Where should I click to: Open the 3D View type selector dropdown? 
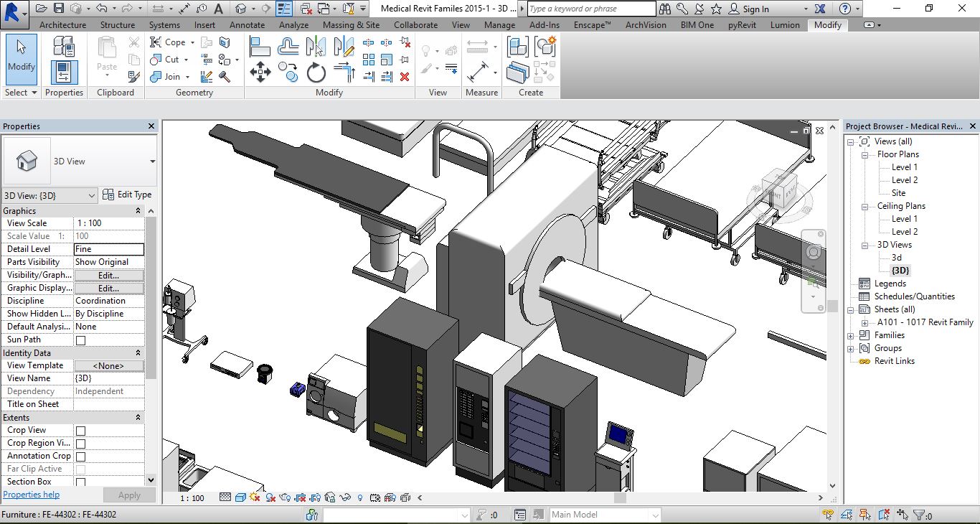[x=152, y=162]
